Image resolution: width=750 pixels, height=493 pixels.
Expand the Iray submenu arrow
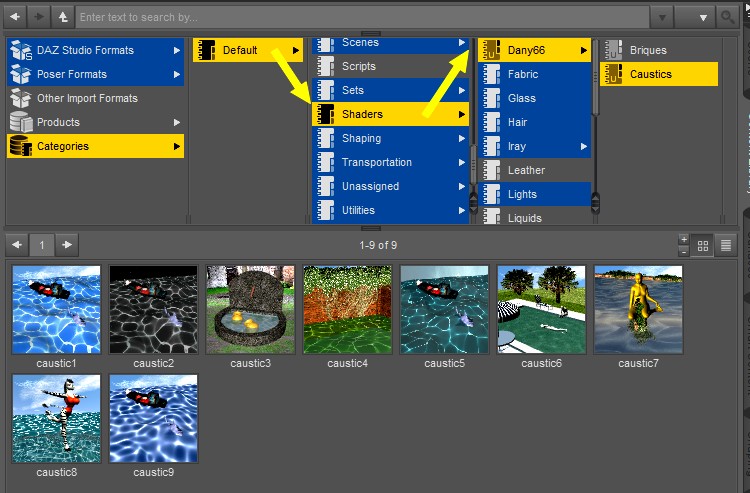coord(584,146)
